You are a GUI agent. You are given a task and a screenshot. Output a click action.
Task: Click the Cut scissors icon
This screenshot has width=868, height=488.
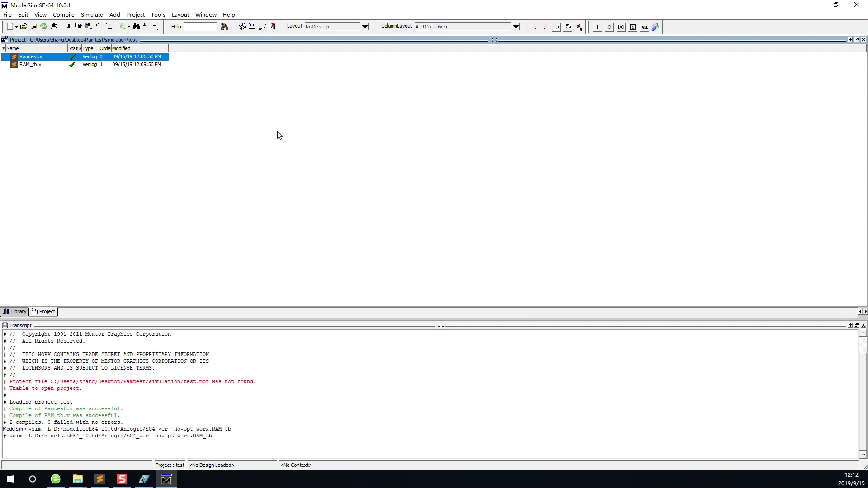(x=69, y=27)
